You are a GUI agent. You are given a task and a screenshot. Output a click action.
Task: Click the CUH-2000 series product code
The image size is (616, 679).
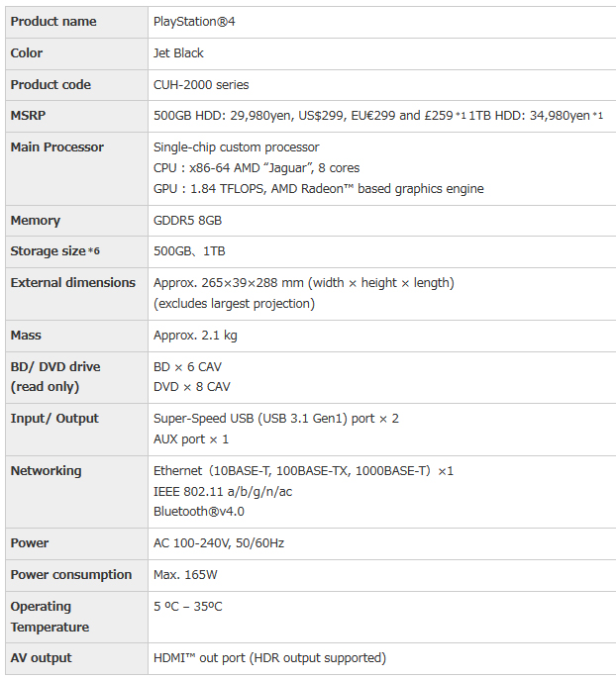pos(201,85)
